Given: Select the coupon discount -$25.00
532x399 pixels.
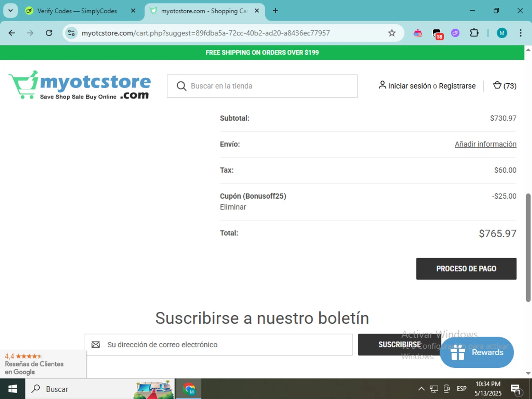Looking at the screenshot, I should click(x=504, y=196).
